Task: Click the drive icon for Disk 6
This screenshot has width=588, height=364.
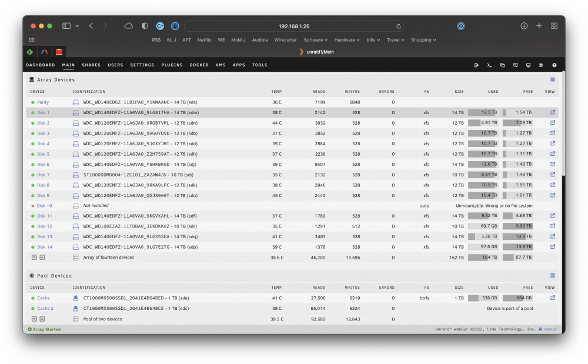Action: coord(75,165)
